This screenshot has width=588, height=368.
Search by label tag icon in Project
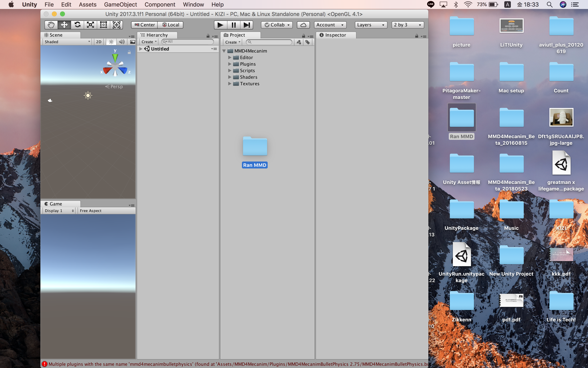click(308, 42)
